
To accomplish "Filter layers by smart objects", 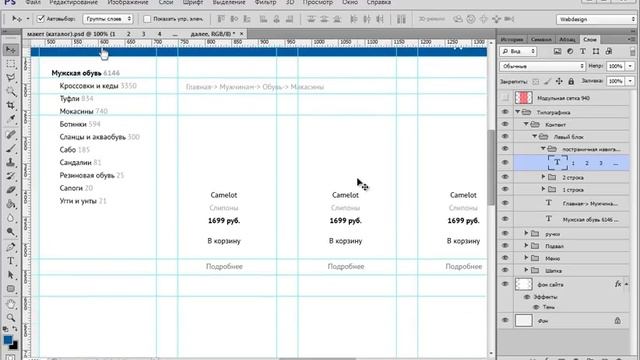I will (x=609, y=51).
